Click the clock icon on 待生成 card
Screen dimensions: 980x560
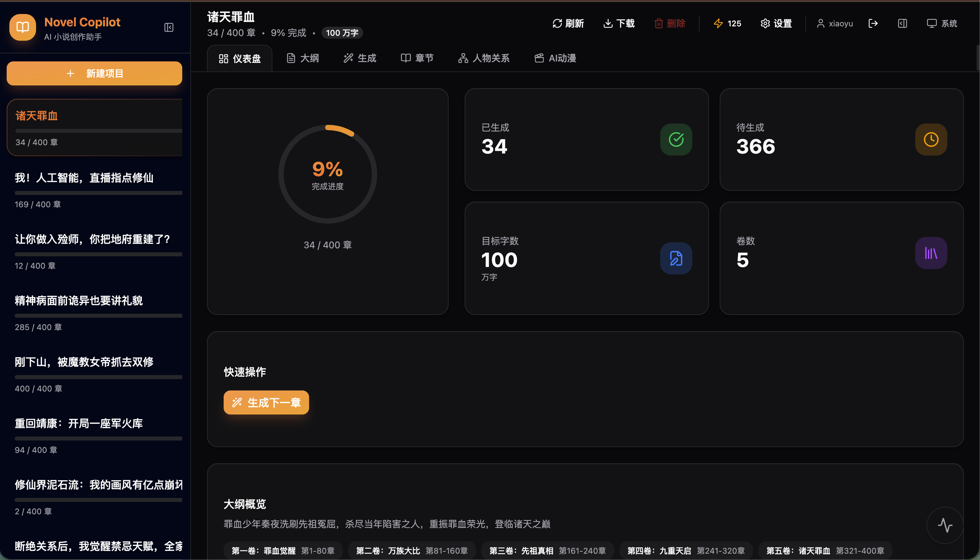pos(931,139)
